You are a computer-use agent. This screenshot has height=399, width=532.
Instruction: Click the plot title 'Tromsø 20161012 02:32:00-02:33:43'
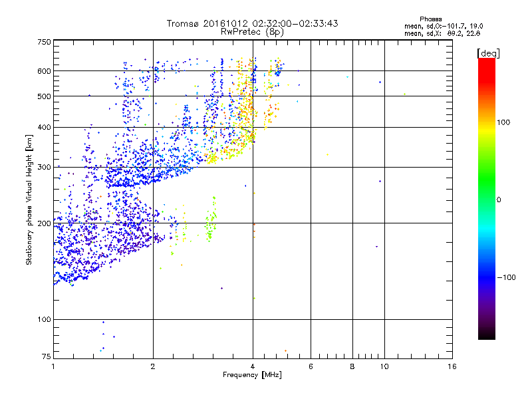pyautogui.click(x=252, y=23)
